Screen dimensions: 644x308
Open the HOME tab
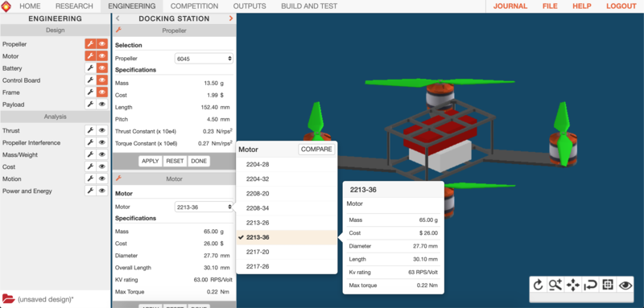click(x=30, y=6)
